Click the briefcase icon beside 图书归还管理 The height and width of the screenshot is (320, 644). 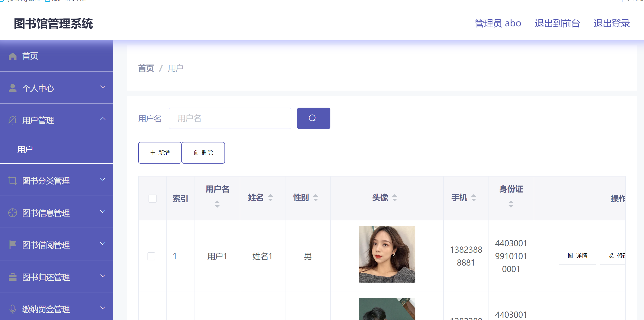click(12, 277)
